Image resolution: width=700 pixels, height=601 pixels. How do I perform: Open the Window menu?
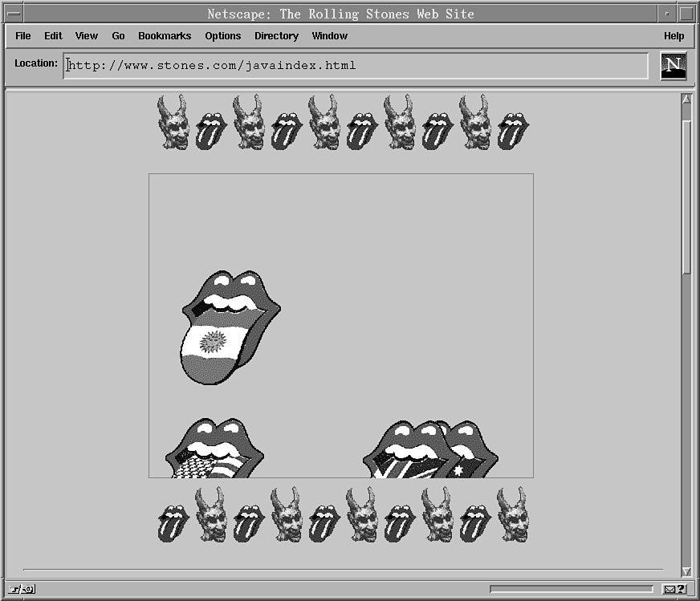329,36
